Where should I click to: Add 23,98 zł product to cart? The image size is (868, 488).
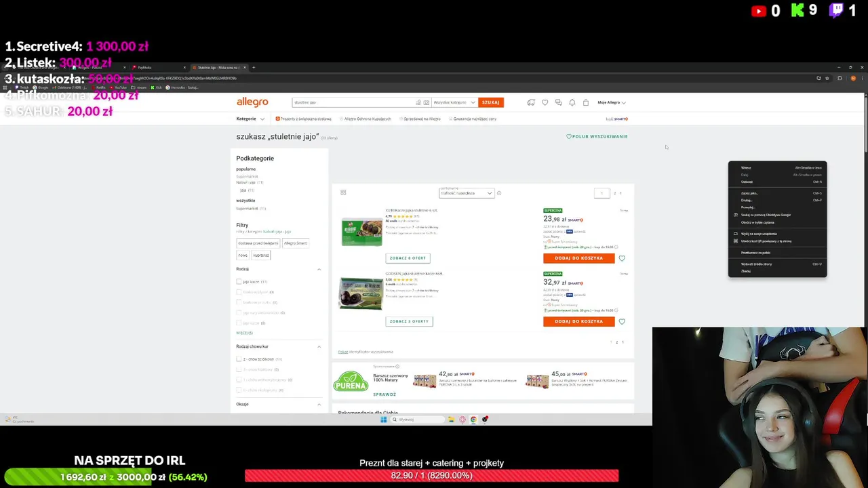click(578, 258)
